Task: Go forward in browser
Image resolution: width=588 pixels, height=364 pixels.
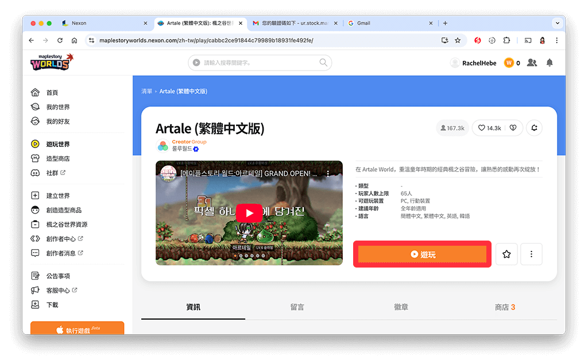Action: (x=45, y=41)
